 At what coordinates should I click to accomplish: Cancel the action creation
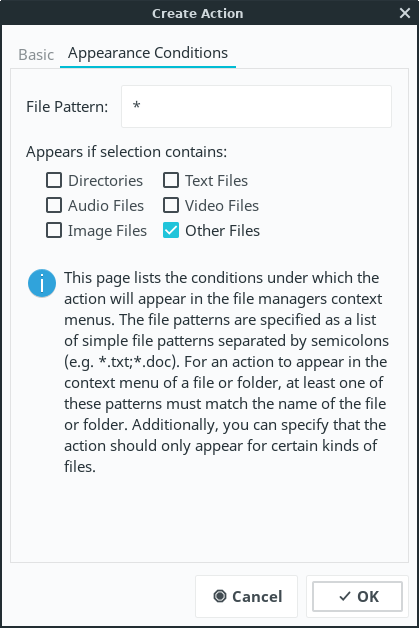coord(246,596)
